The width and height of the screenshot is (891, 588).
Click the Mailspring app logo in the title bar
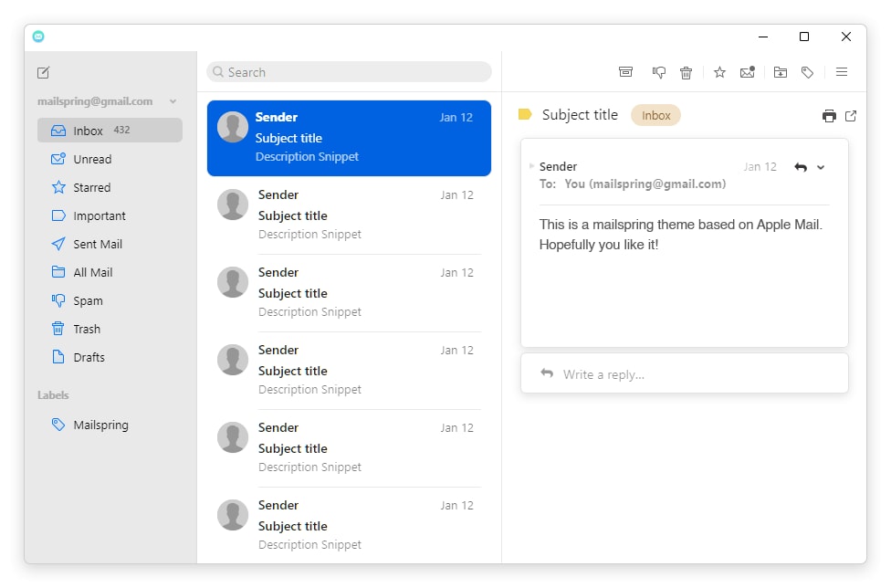(38, 37)
